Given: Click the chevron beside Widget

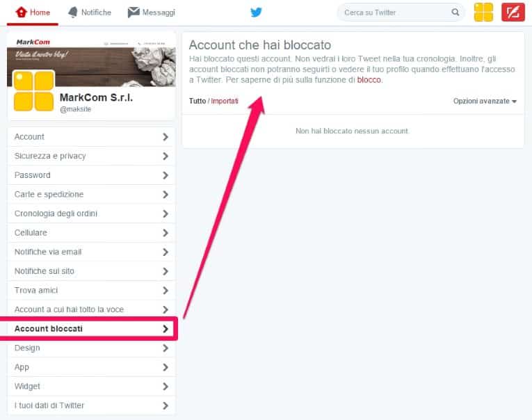Looking at the screenshot, I should pos(166,386).
